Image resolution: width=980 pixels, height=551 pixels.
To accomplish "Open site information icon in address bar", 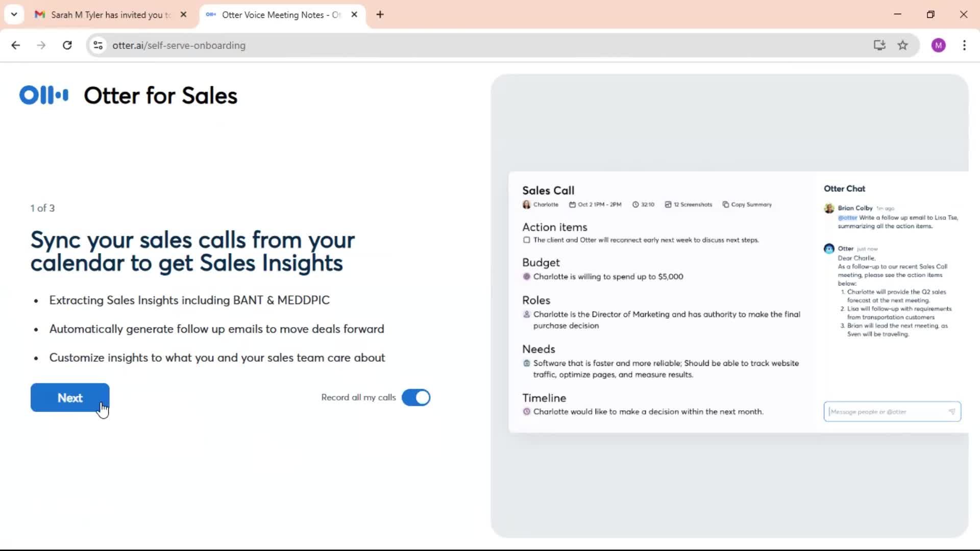I will (x=98, y=45).
